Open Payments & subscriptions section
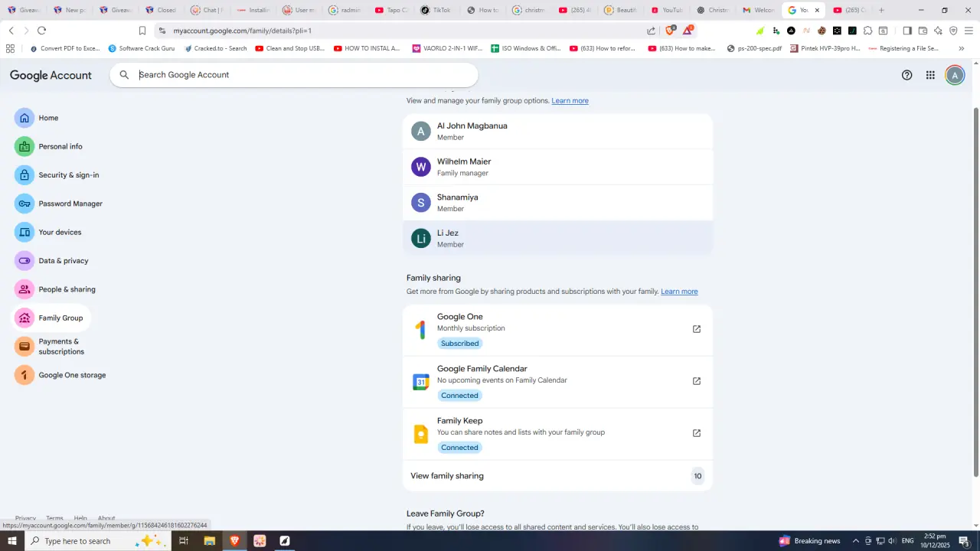980x551 pixels. point(51,347)
